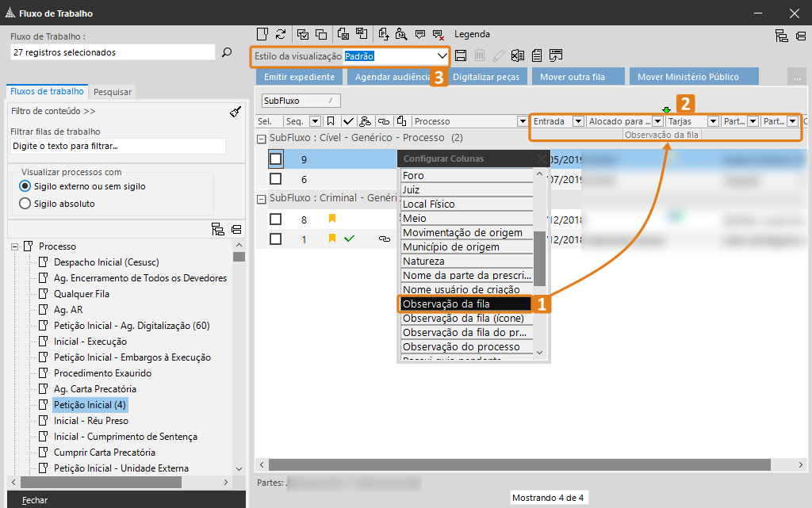Click the trash icon next to visualization style
Viewport: 812px width, 508px height.
pyautogui.click(x=480, y=56)
